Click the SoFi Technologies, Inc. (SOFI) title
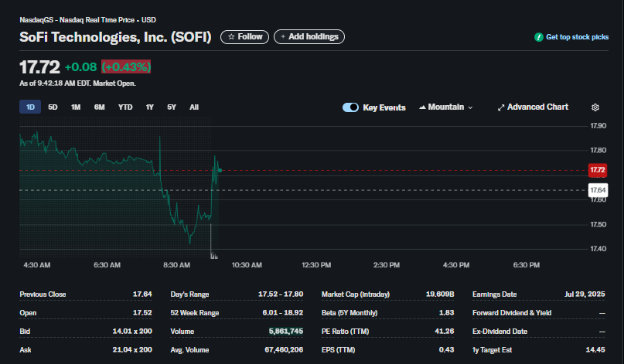Screen dimensions: 624x364 coord(115,37)
